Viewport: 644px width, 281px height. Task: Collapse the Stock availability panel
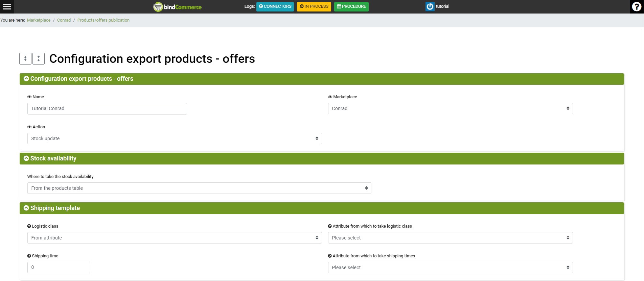(x=26, y=158)
